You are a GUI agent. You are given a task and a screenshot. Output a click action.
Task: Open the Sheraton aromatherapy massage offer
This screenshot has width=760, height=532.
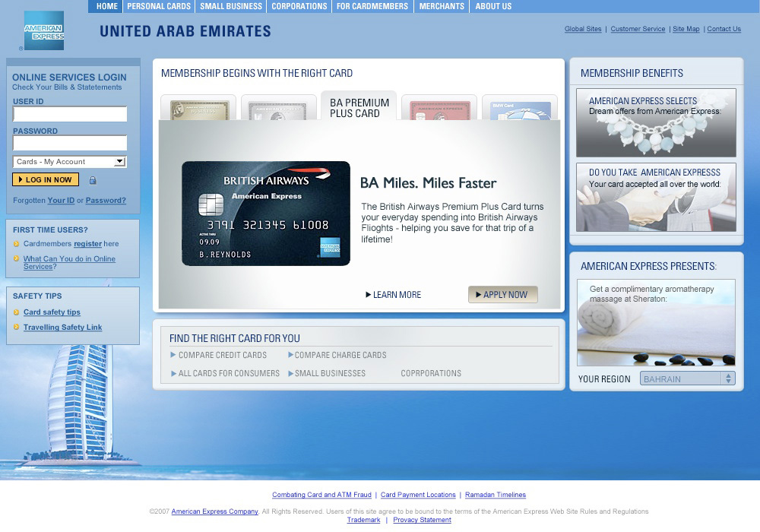(656, 322)
